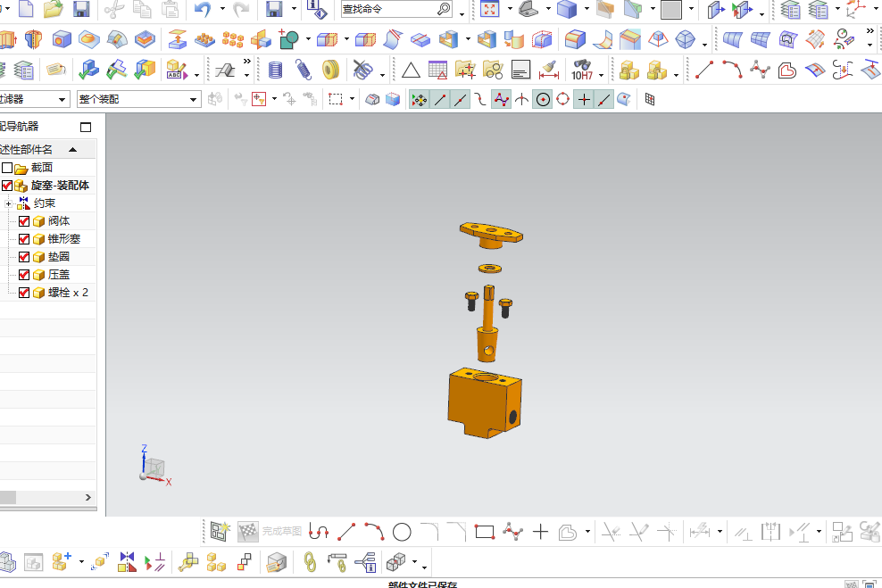This screenshot has height=588, width=882.
Task: Open the 10H7 icon dropdown arrow
Action: pos(602,74)
